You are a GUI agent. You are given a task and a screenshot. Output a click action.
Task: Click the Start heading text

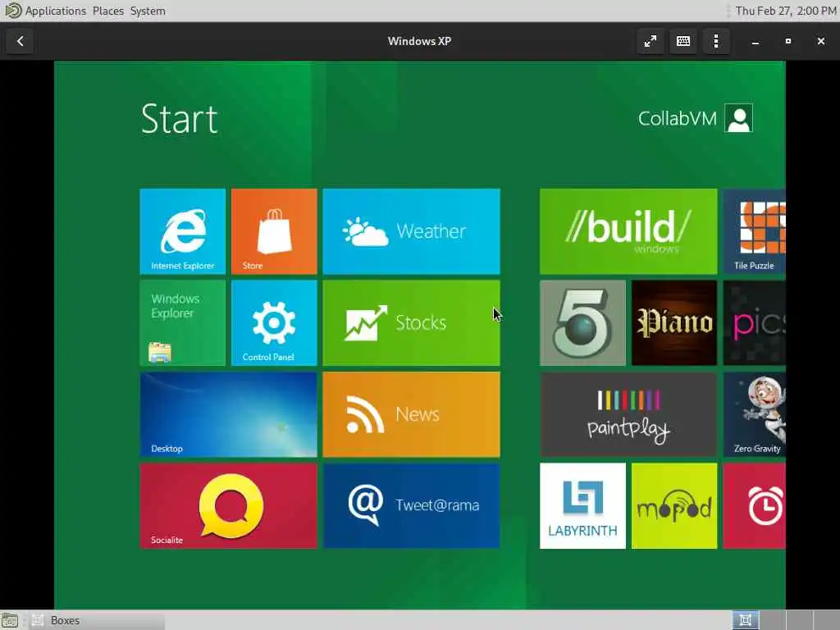click(179, 118)
